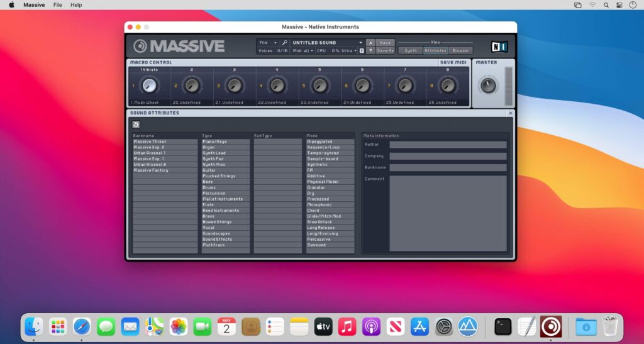Open Terminal from the Dock
The image size is (644, 344).
coord(502,326)
